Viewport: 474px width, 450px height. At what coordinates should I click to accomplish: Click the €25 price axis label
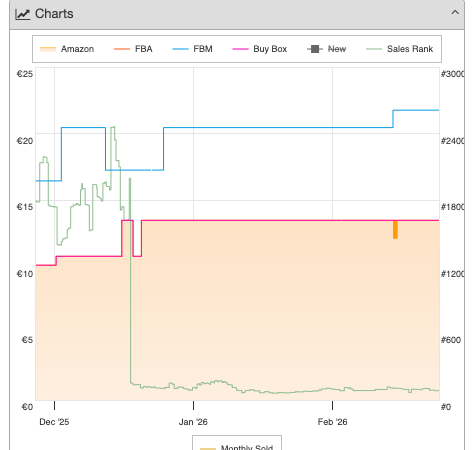[25, 74]
